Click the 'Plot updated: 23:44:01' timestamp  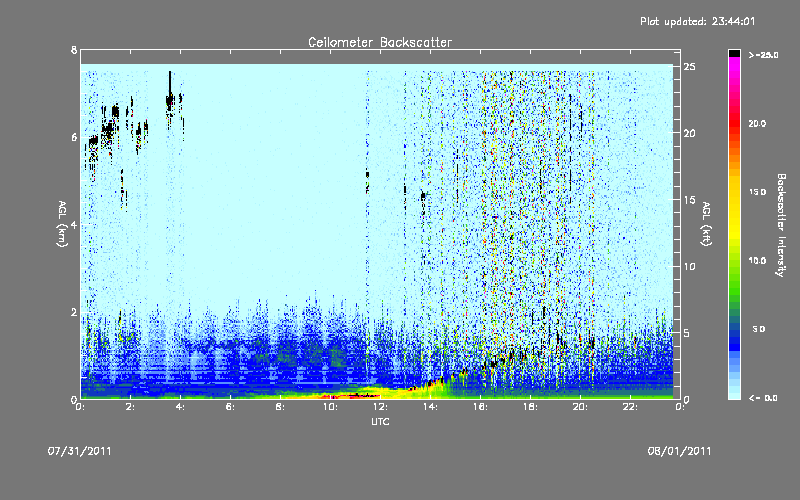697,21
